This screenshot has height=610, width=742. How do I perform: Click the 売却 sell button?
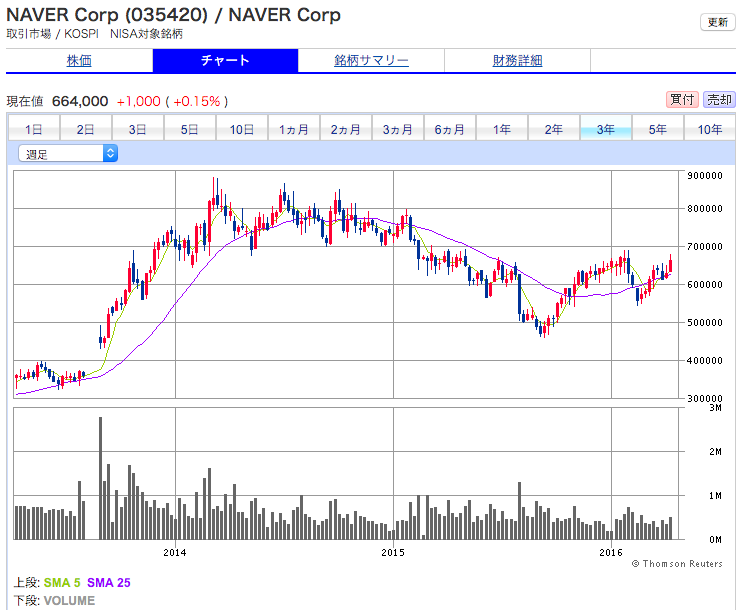(719, 100)
